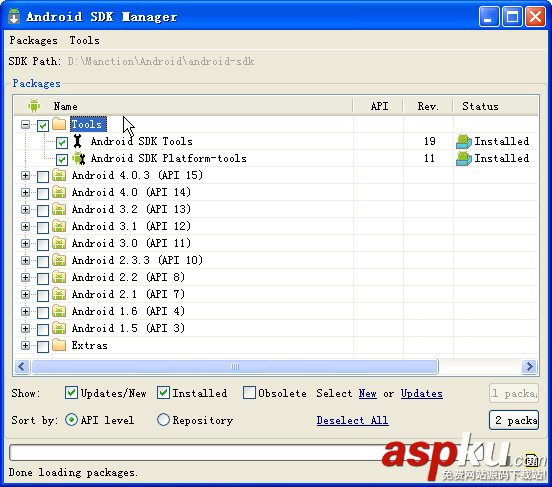Collapse the Tools tree node

[25, 125]
